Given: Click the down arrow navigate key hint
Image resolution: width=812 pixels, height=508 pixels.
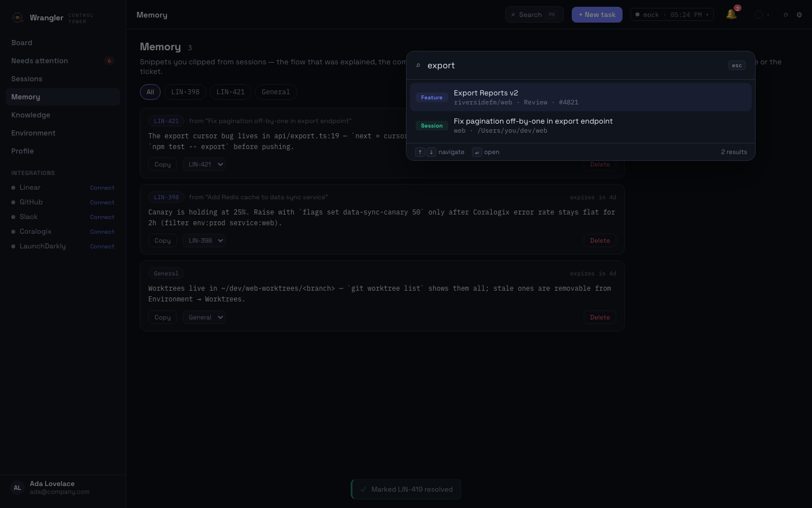Looking at the screenshot, I should (431, 152).
